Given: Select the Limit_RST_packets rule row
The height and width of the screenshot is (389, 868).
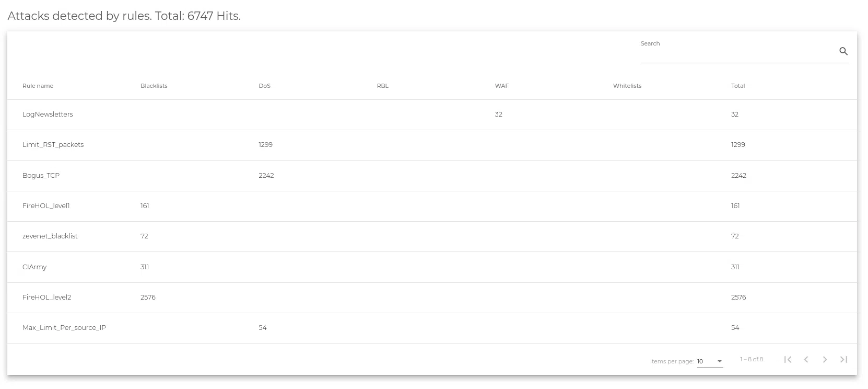Looking at the screenshot, I should point(53,145).
